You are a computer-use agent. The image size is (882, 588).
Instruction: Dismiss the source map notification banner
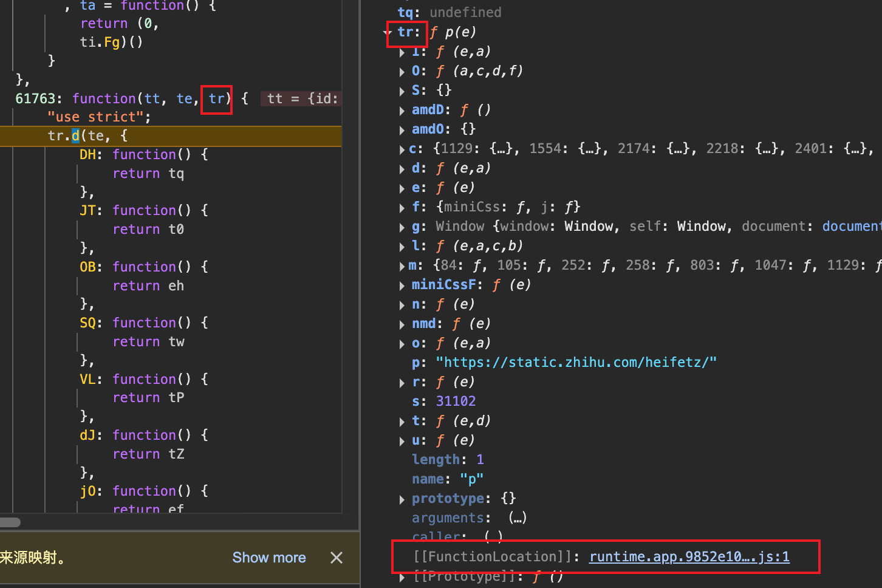coord(337,558)
